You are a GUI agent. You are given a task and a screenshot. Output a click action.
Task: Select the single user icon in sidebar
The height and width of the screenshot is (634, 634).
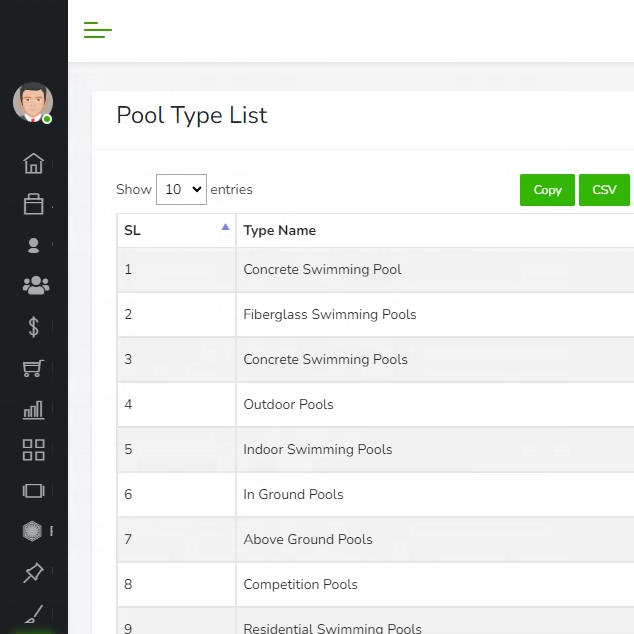click(x=34, y=245)
